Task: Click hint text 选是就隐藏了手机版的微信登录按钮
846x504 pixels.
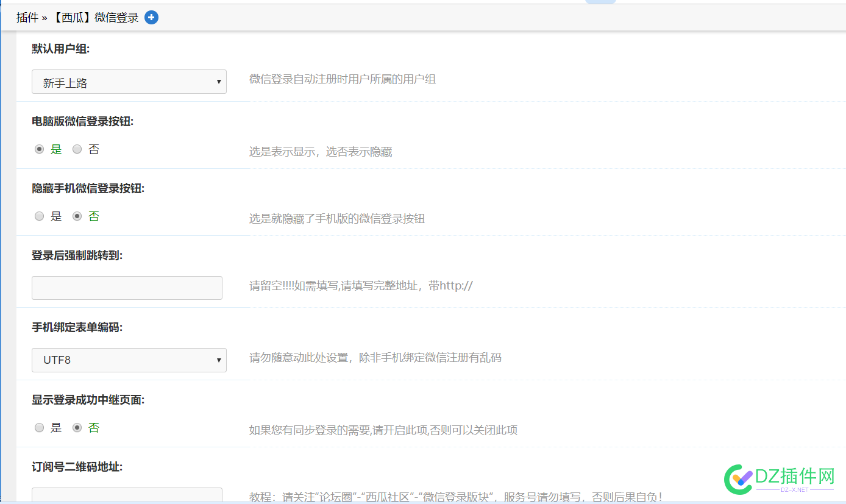Action: tap(337, 219)
